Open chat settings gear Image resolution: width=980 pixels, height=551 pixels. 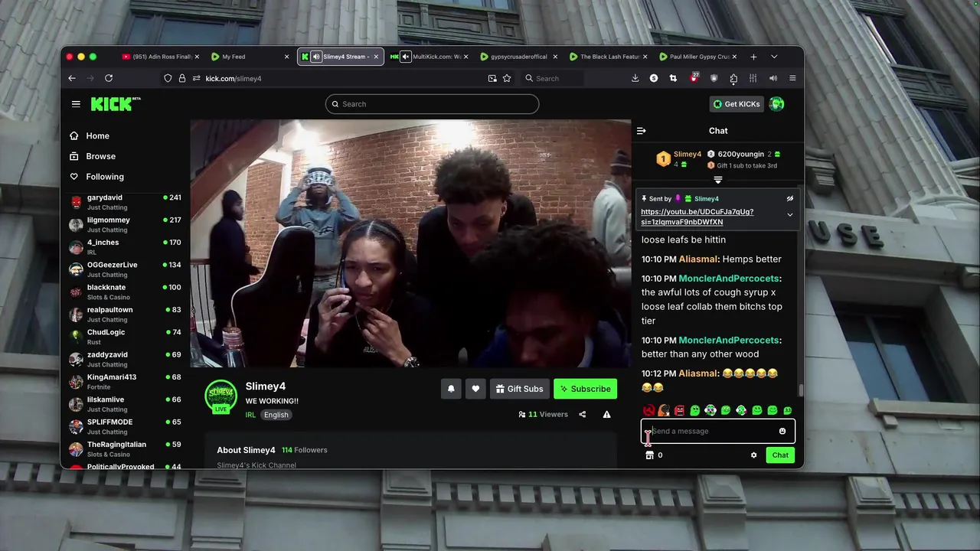pyautogui.click(x=753, y=455)
